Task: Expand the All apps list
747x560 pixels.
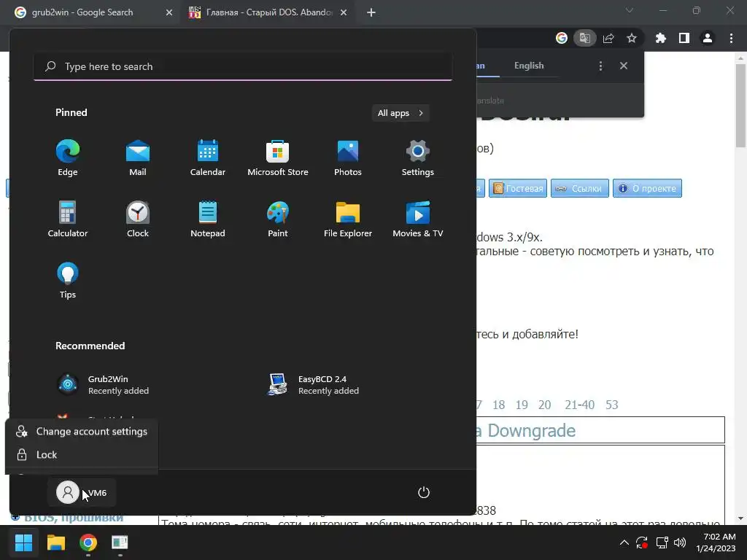Action: [400, 113]
